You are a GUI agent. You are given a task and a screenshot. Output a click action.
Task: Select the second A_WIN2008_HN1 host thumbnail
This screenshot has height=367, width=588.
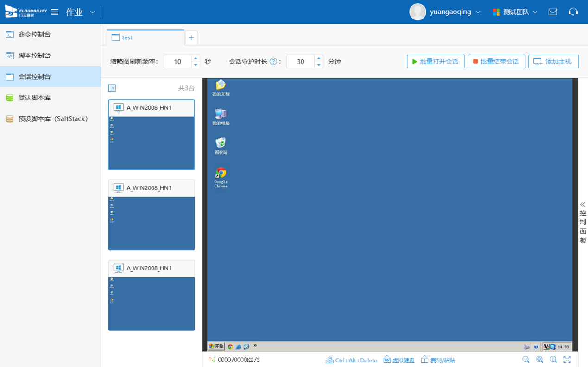[152, 215]
